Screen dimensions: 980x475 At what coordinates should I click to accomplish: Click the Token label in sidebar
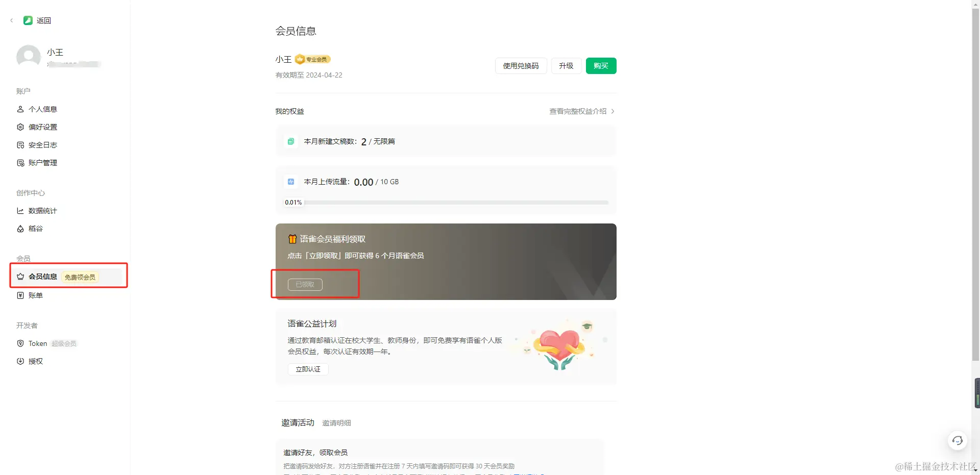(x=38, y=343)
